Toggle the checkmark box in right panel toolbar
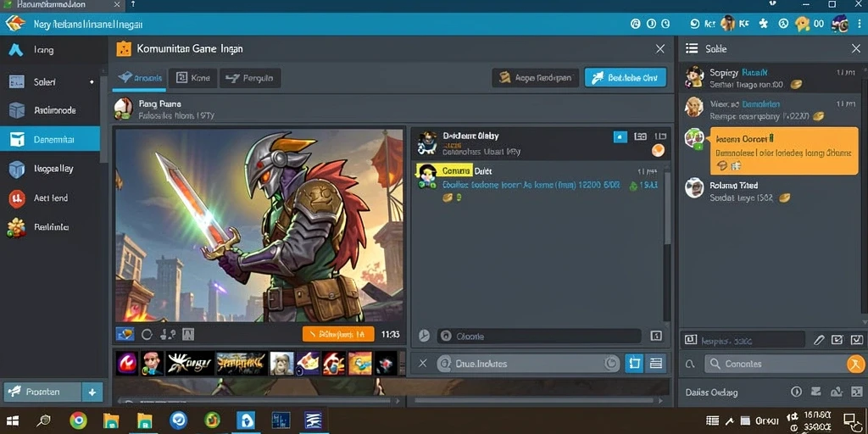 click(857, 339)
